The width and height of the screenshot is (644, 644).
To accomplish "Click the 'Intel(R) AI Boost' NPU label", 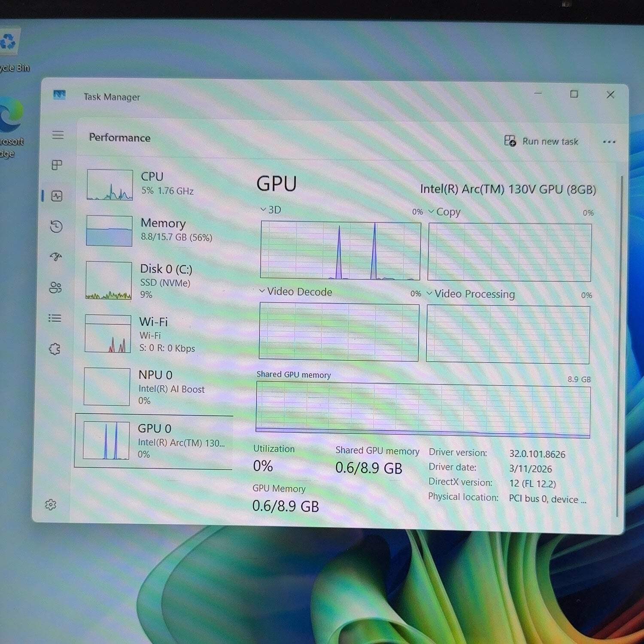I will click(x=171, y=389).
